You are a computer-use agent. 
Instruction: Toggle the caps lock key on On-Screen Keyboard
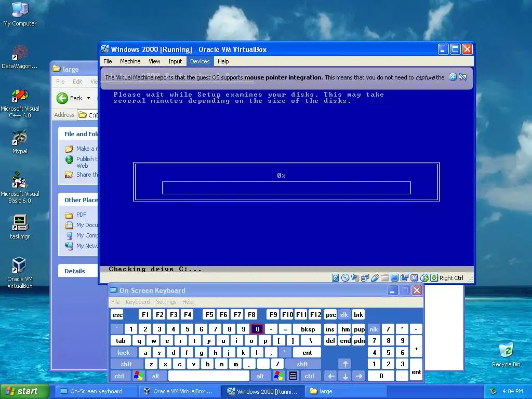click(124, 353)
